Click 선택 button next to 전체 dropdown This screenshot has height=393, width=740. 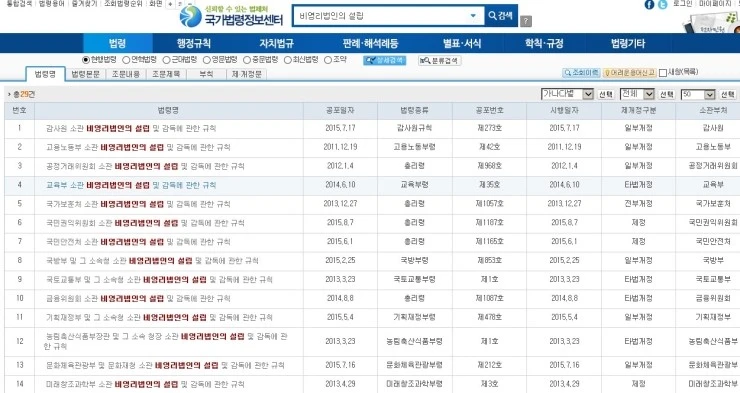click(666, 94)
